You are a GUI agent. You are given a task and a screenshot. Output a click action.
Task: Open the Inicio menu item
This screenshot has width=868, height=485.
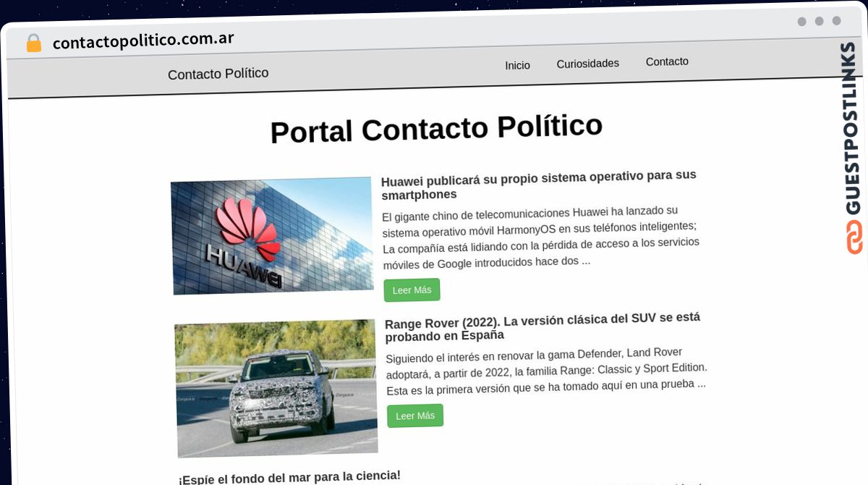[x=517, y=65]
